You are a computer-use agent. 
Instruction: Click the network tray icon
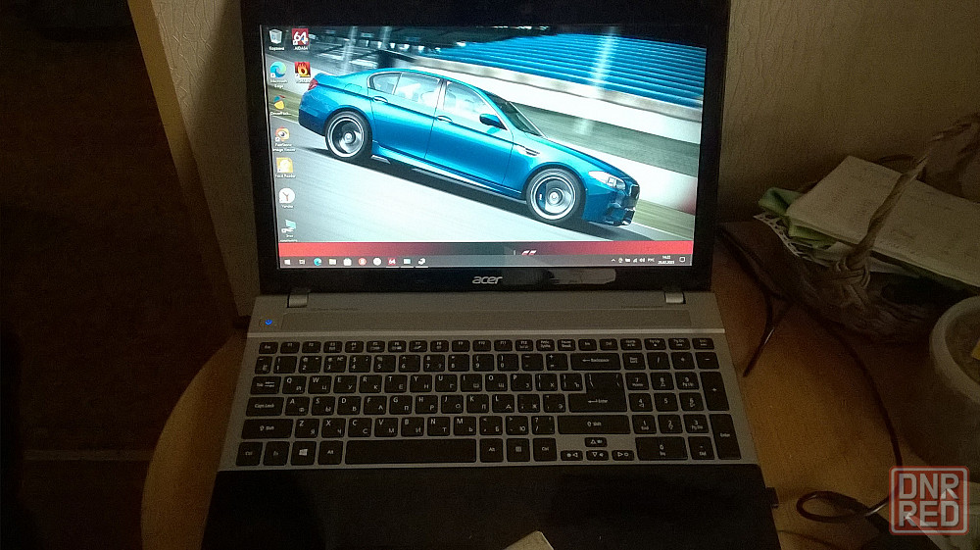[635, 260]
